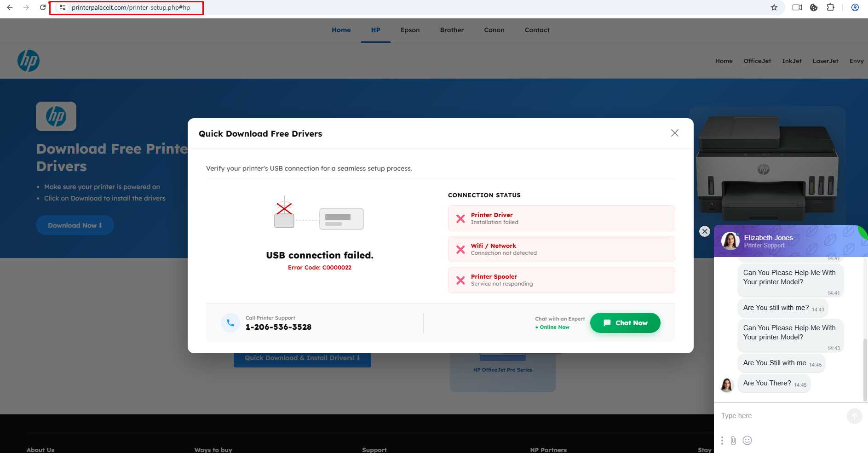The width and height of the screenshot is (868, 453).
Task: Call the 1-206-536-3528 support number
Action: pyautogui.click(x=278, y=327)
